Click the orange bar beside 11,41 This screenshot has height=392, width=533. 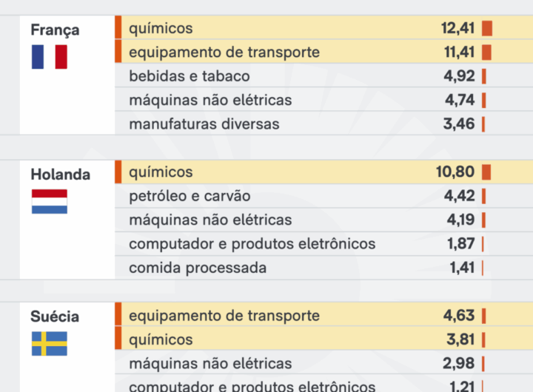(486, 53)
